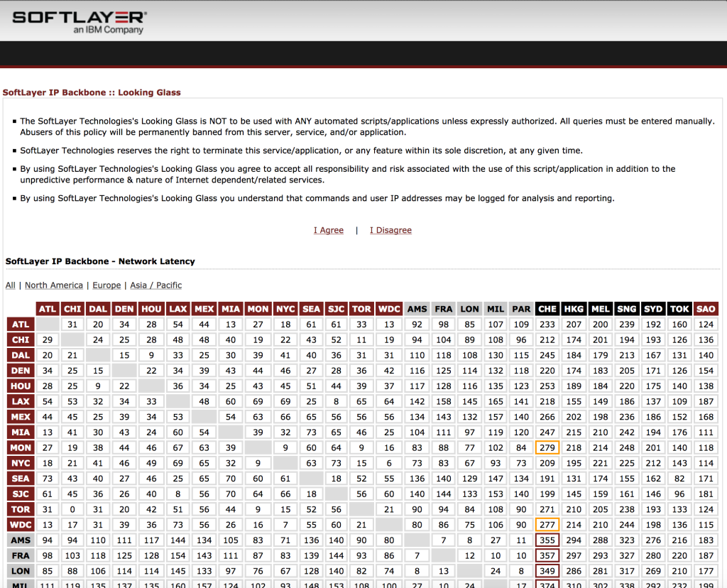Click the 355 cell in AMS row
The image size is (727, 588).
(x=547, y=540)
